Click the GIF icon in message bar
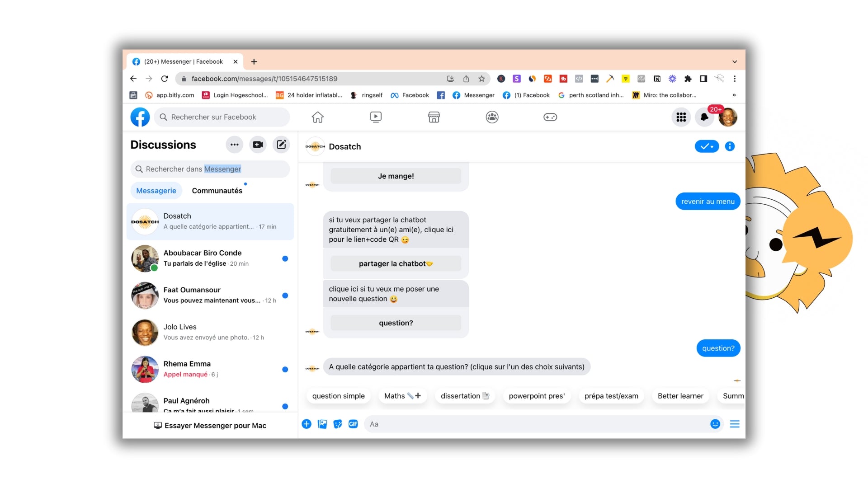Viewport: 868px width, 488px height. pyautogui.click(x=353, y=424)
